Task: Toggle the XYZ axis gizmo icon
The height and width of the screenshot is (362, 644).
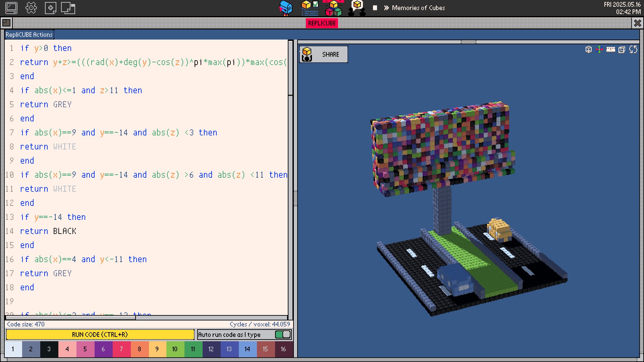Action: (599, 50)
